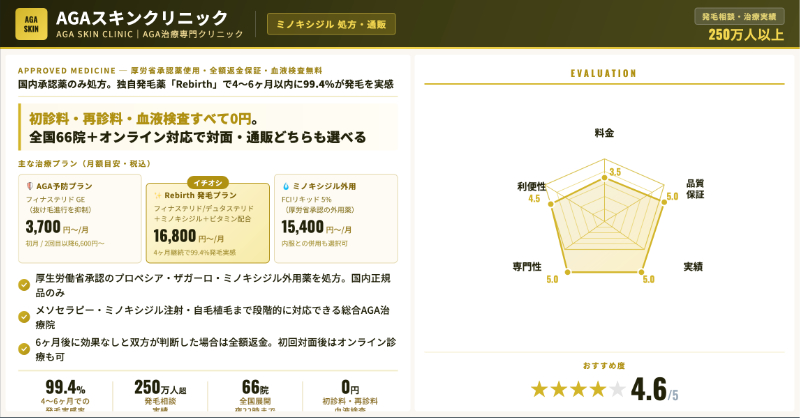Click the second gold checkmark bullet icon
This screenshot has height=418, width=800.
24,316
